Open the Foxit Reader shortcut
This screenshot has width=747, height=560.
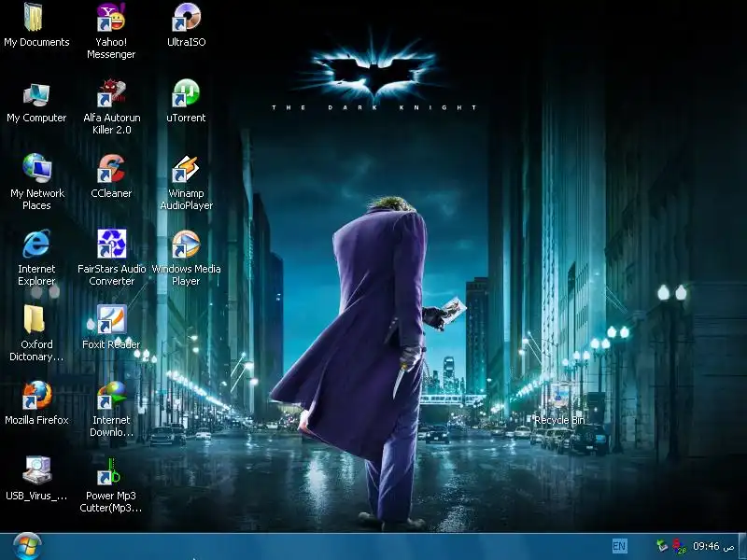point(111,319)
